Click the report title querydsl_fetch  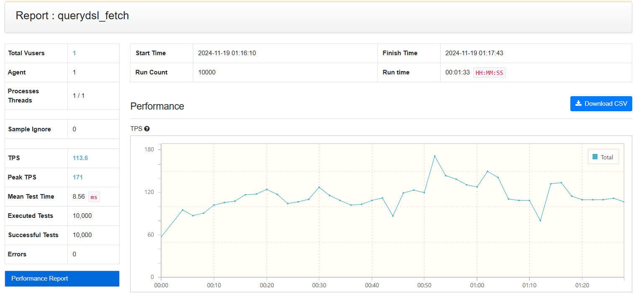click(x=93, y=16)
